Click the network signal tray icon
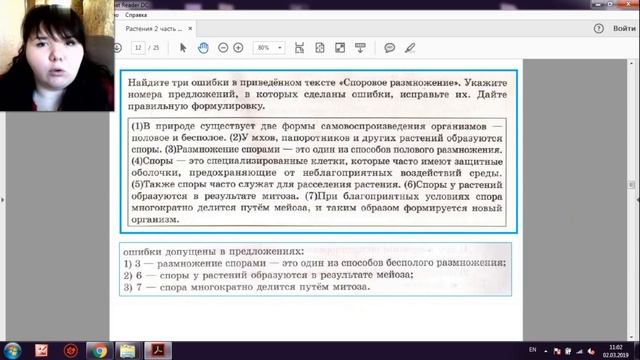The image size is (640, 360). (579, 351)
